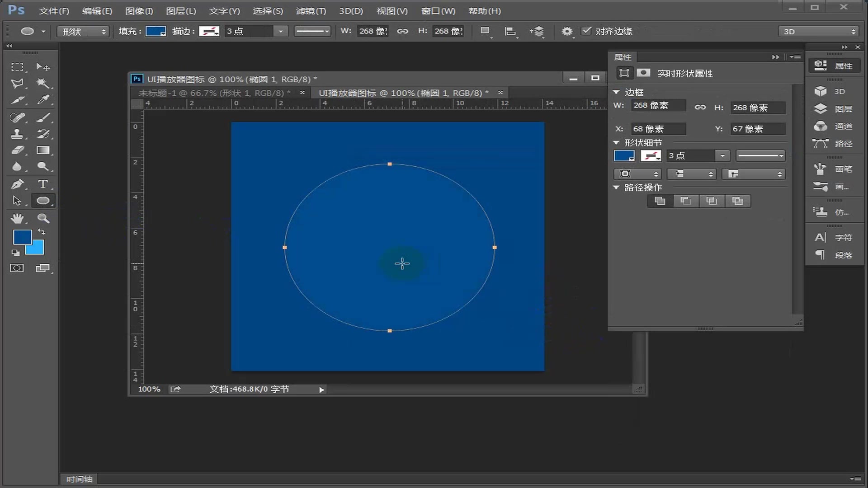Image resolution: width=868 pixels, height=488 pixels.
Task: Select the Rectangular Marquee tool
Action: click(x=17, y=67)
